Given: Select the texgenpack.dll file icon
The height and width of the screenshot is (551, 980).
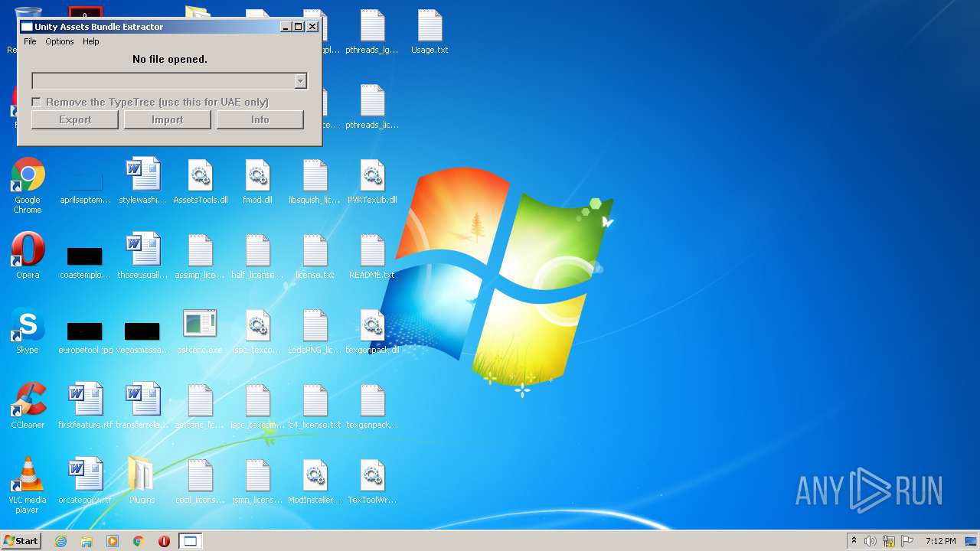Looking at the screenshot, I should click(372, 332).
